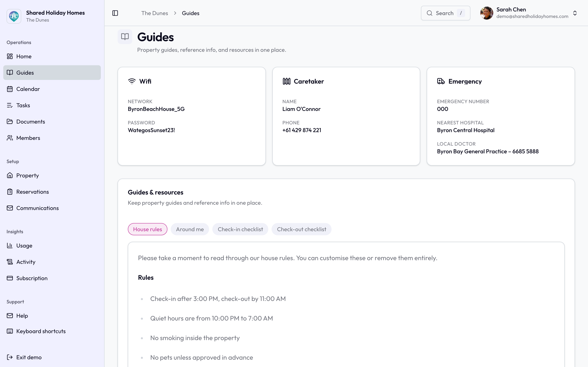
Task: Click the Shared Holiday Homes logo
Action: point(14,16)
